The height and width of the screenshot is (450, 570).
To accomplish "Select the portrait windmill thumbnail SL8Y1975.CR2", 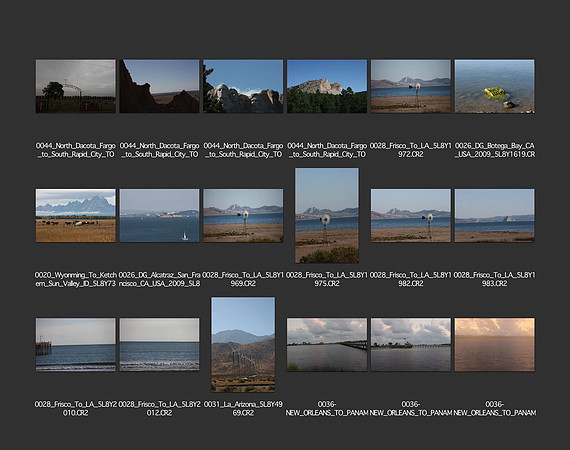I will coord(327,215).
